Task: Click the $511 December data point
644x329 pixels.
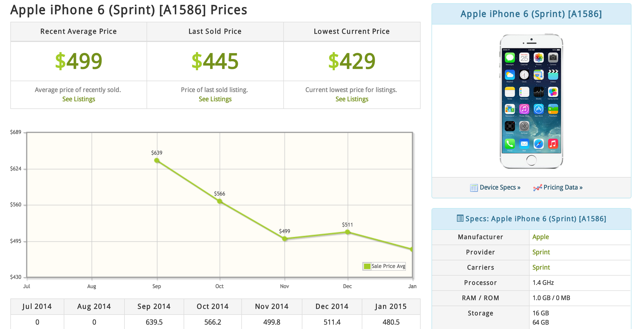Action: 348,232
